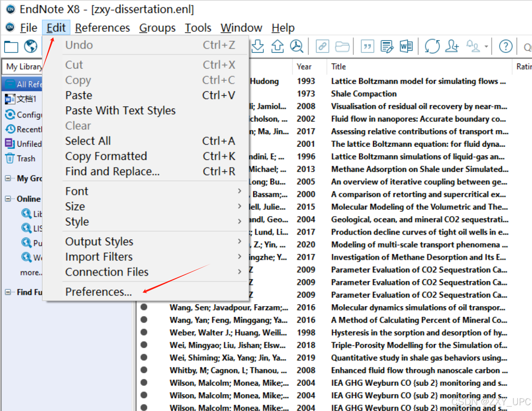
Task: Toggle read dot for Wei, Shiming reference
Action: click(144, 357)
